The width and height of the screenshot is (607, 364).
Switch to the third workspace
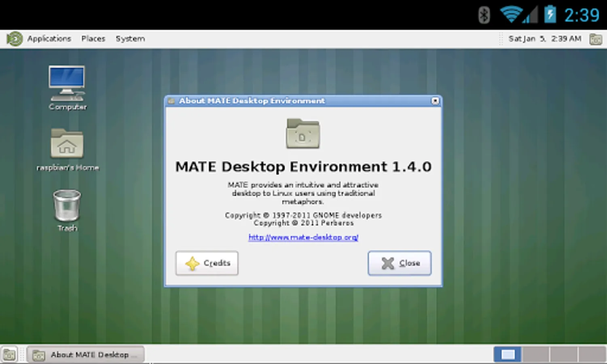tap(563, 355)
